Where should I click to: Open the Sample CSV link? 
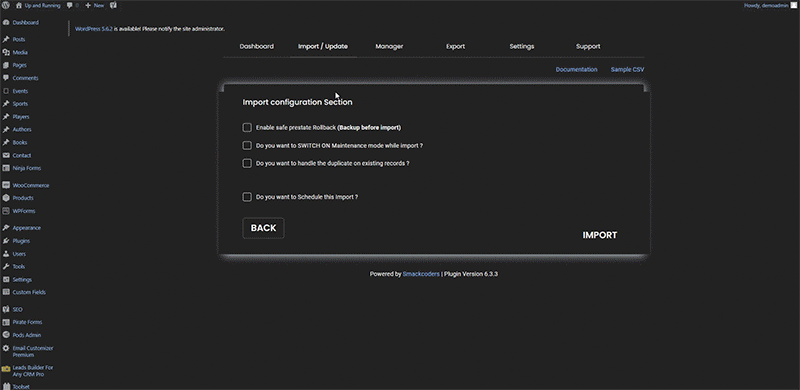click(x=628, y=69)
